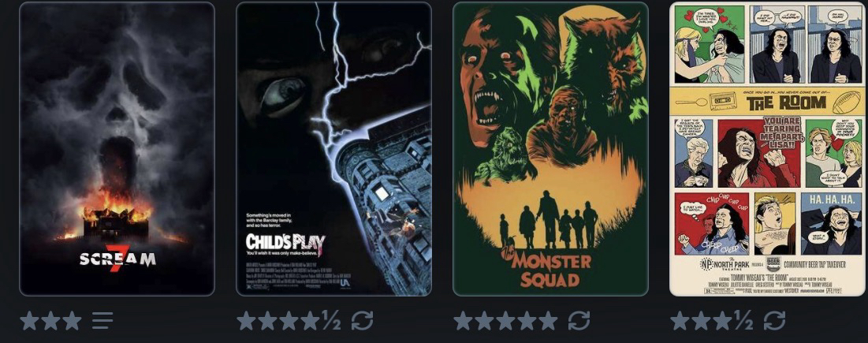Select the first star under Scream 7
This screenshot has width=868, height=343.
tap(30, 321)
